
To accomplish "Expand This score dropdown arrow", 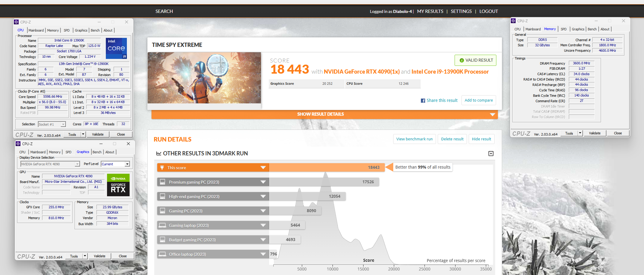I will 263,167.
